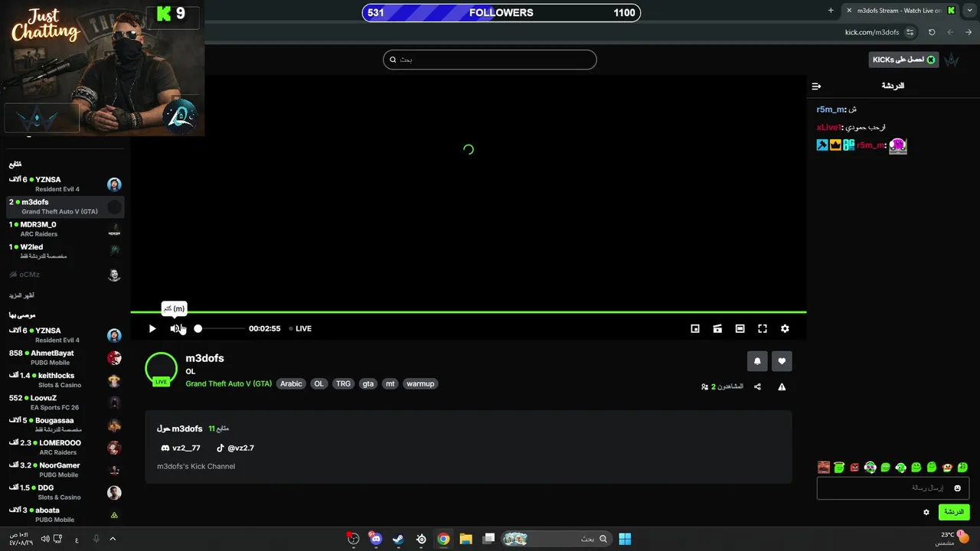980x551 pixels.
Task: Open Windows Start menu
Action: tap(625, 539)
